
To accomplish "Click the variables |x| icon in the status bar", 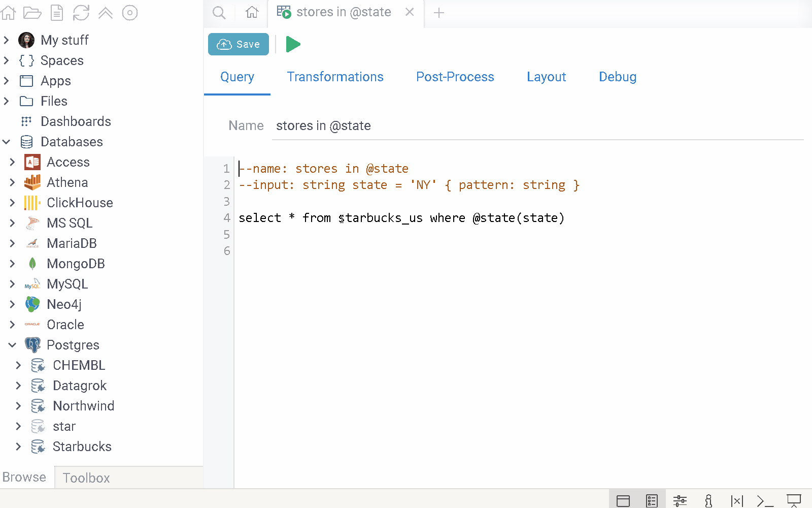I will coord(737,501).
